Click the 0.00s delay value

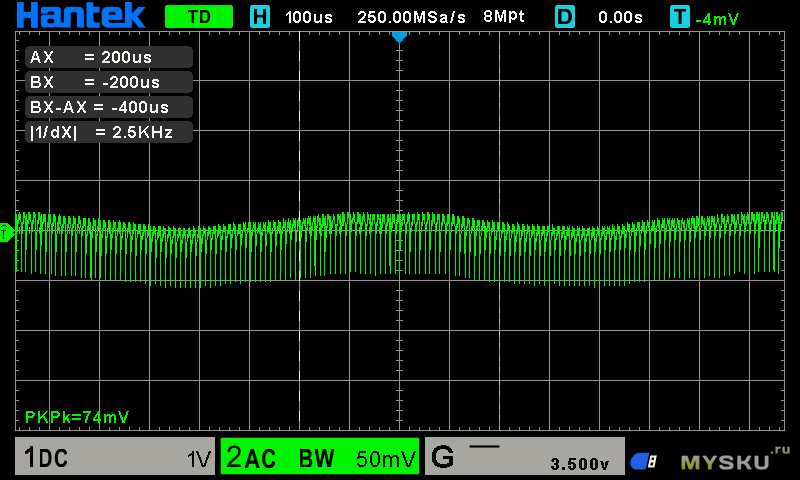(x=620, y=17)
